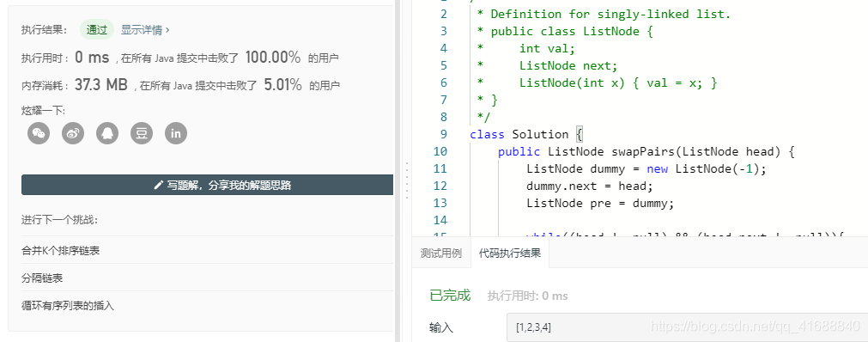
Task: Share result via LinkedIn icon
Action: tap(176, 133)
